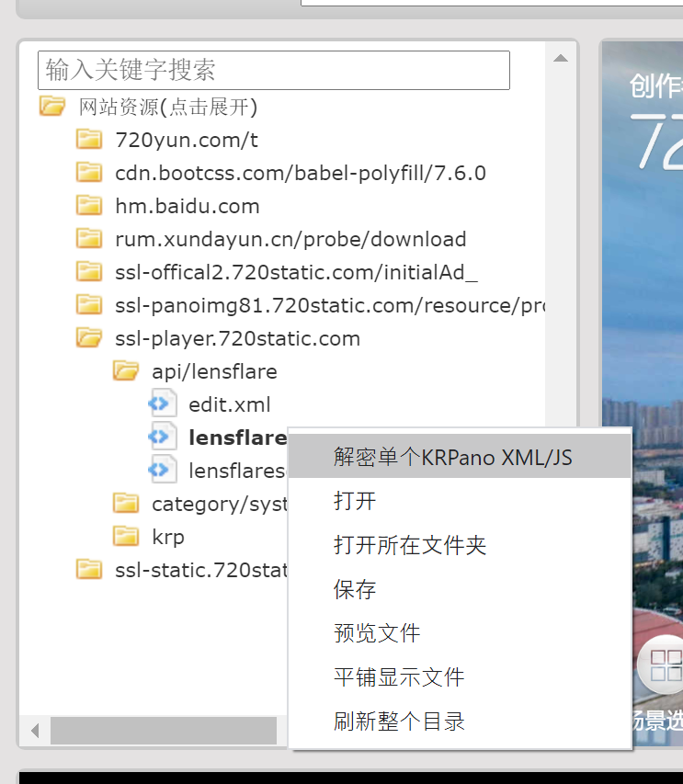Collapse the api/lensflare folder
The width and height of the screenshot is (683, 784).
click(126, 371)
